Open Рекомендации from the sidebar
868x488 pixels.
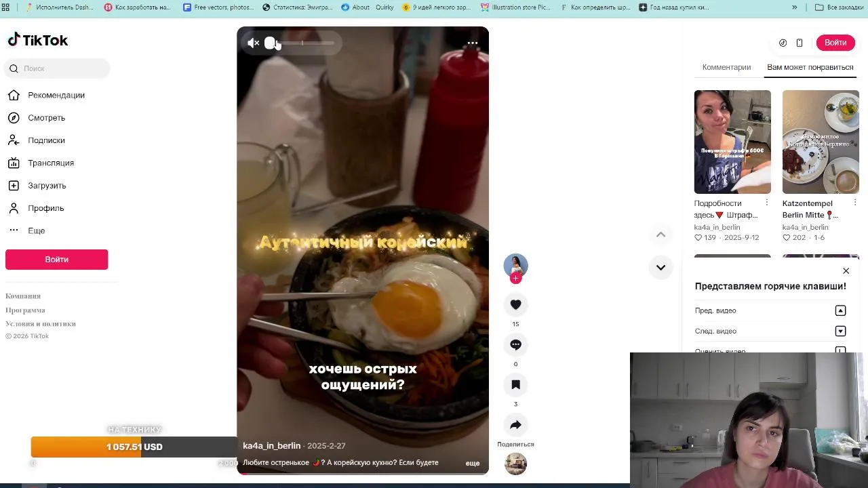click(57, 95)
